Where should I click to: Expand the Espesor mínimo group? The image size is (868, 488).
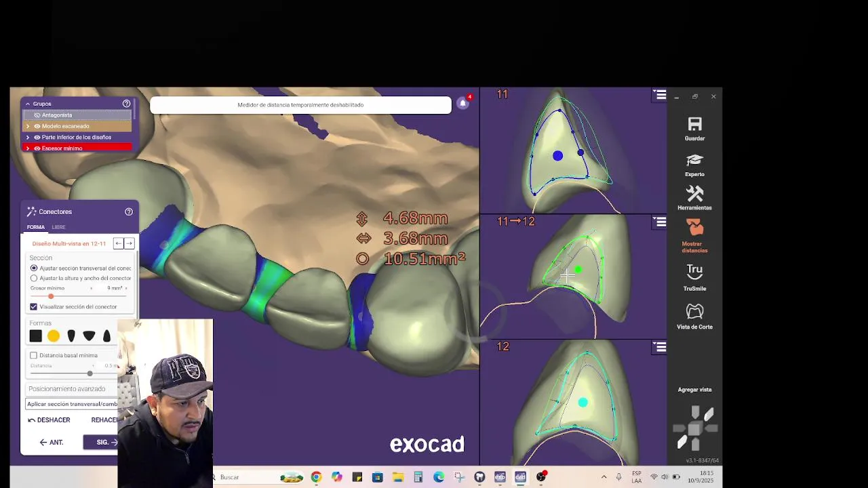click(28, 148)
